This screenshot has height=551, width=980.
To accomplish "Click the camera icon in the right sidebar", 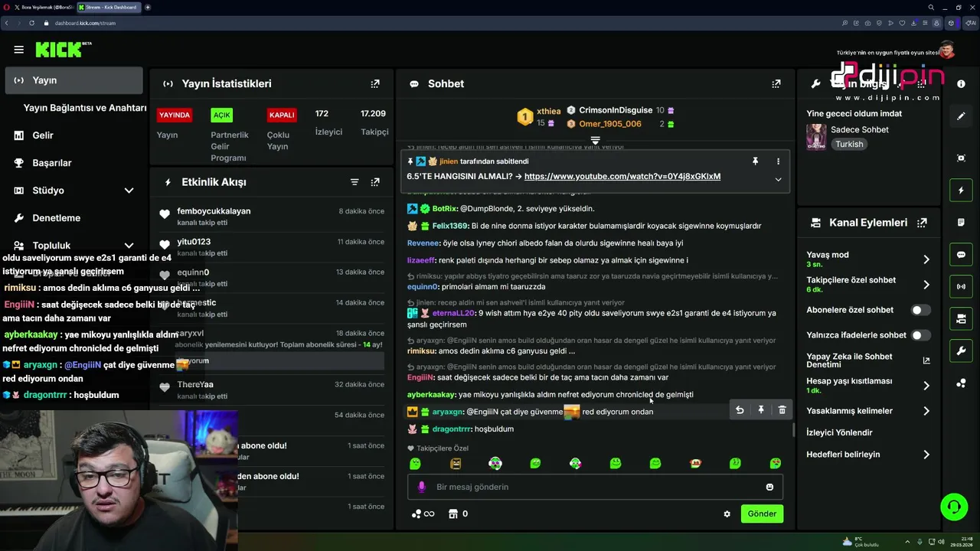I will [961, 318].
